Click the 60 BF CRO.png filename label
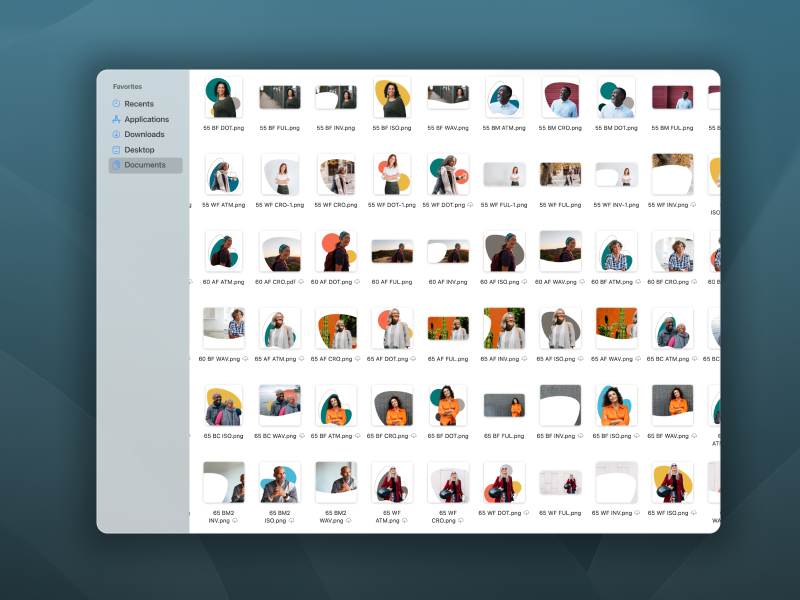 (x=672, y=282)
